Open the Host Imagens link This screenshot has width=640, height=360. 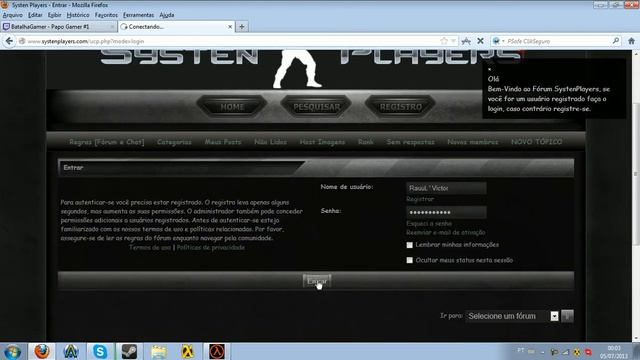pyautogui.click(x=322, y=142)
